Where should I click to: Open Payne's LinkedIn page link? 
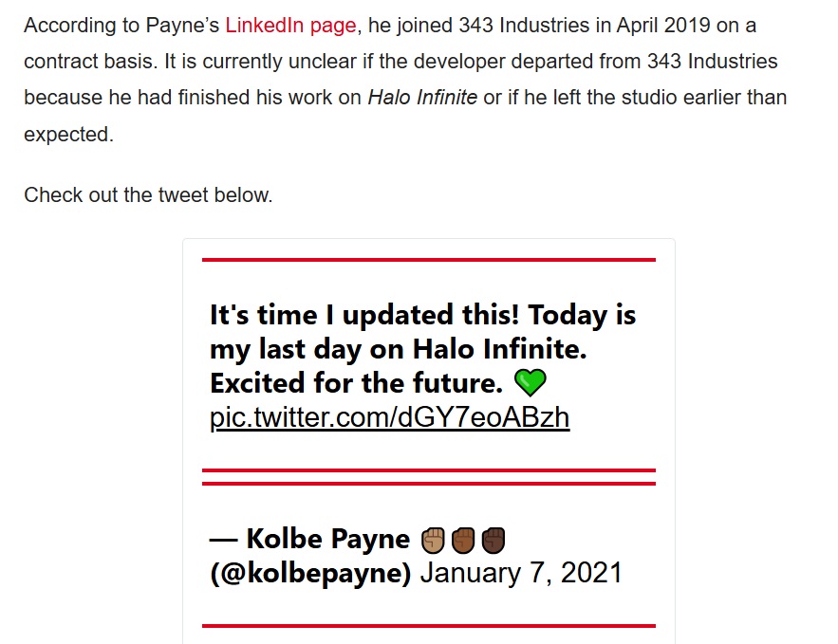click(290, 25)
